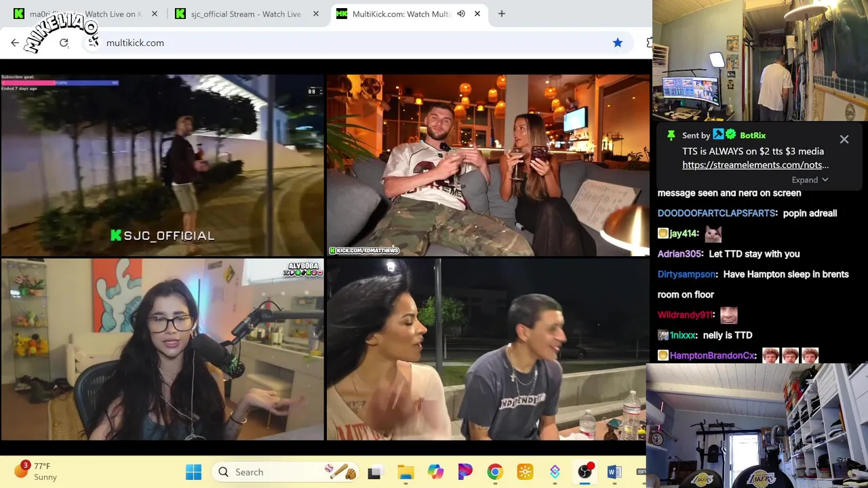Click the SJC_OFFICIAL stream video
The width and height of the screenshot is (868, 488).
tap(162, 165)
